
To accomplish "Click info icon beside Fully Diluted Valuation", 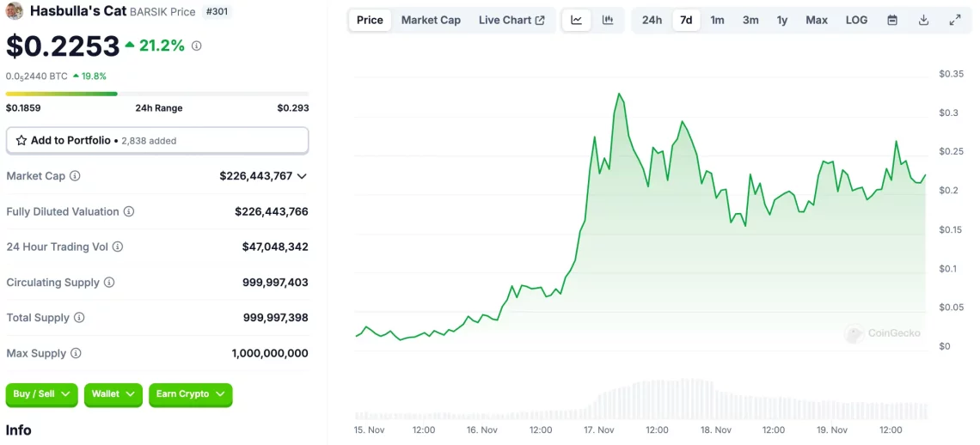I will (129, 211).
